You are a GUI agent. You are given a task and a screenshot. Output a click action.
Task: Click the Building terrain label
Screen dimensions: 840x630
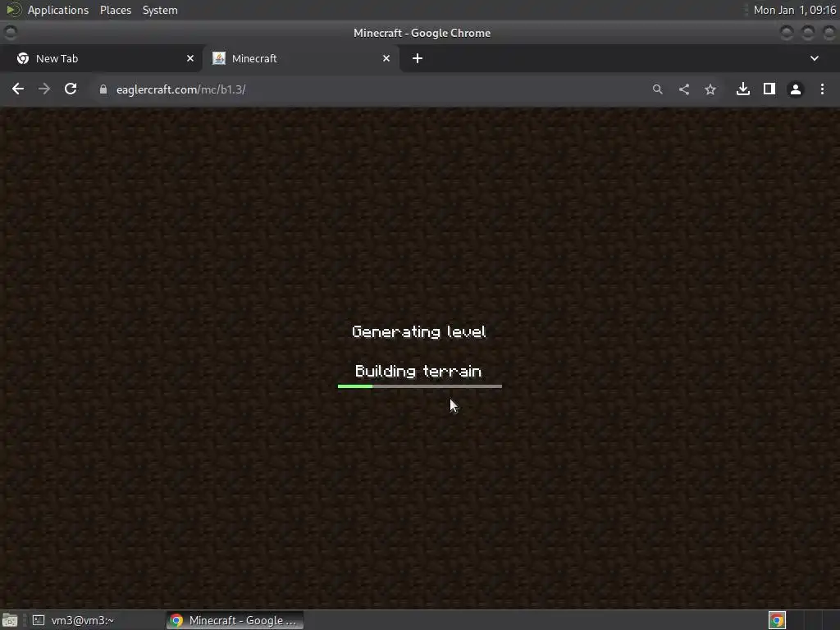pyautogui.click(x=418, y=372)
